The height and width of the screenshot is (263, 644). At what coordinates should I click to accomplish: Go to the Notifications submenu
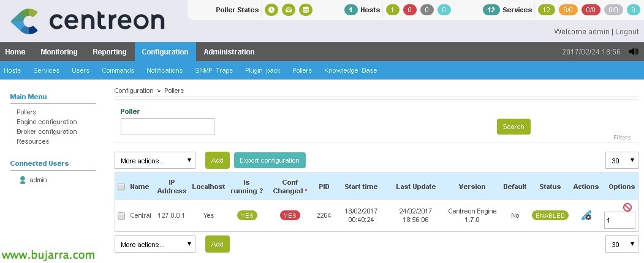pyautogui.click(x=165, y=70)
